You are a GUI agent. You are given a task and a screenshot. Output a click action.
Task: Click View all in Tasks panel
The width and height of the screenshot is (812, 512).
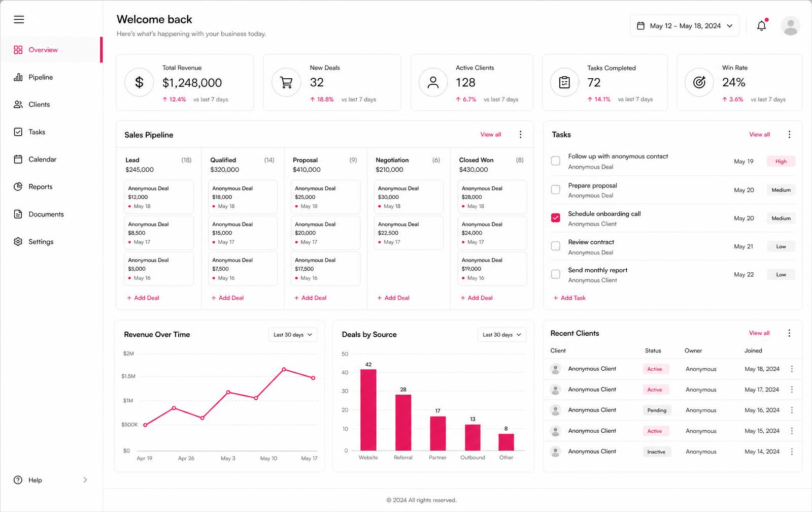tap(759, 135)
